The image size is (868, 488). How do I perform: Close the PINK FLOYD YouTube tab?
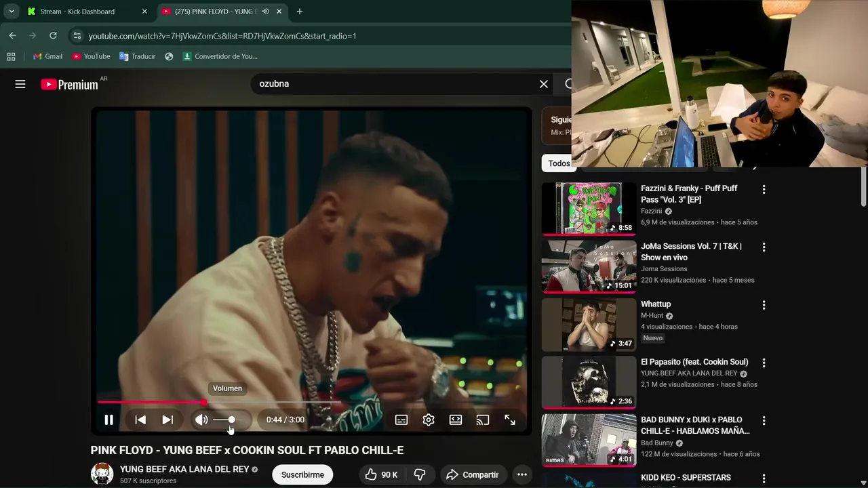[279, 12]
